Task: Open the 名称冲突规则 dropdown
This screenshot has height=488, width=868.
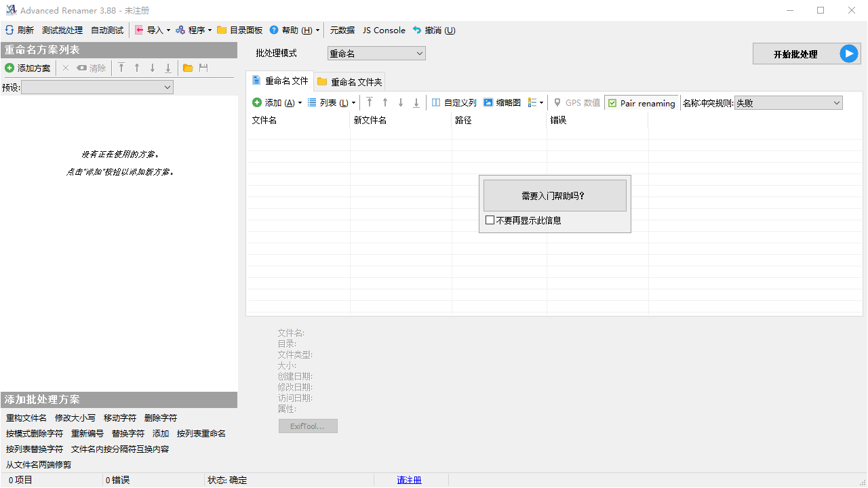Action: click(x=789, y=103)
